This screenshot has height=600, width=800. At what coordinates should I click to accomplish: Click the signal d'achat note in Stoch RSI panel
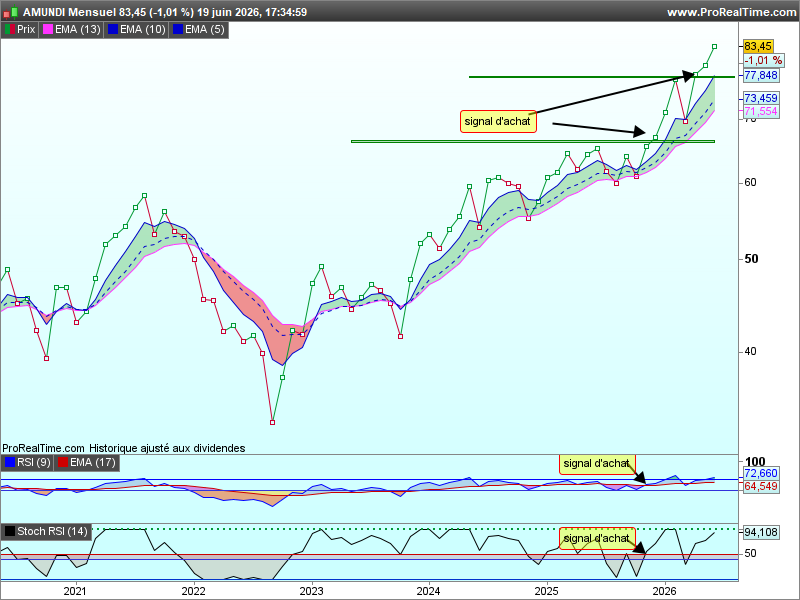pos(597,538)
